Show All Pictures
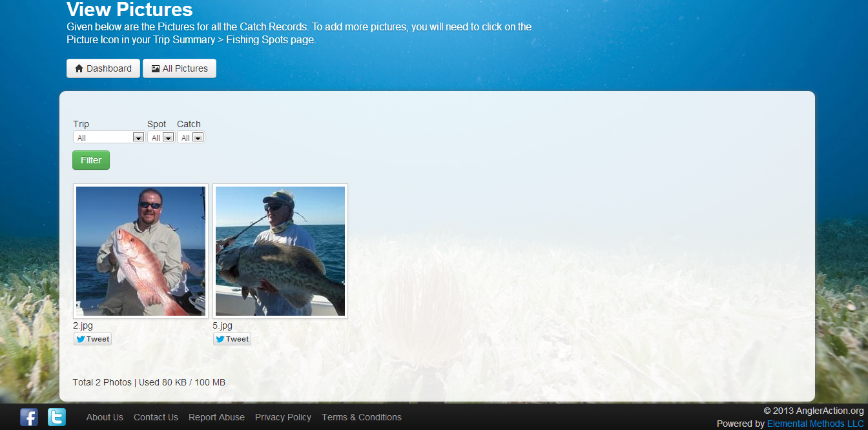868x430 pixels. [x=180, y=68]
